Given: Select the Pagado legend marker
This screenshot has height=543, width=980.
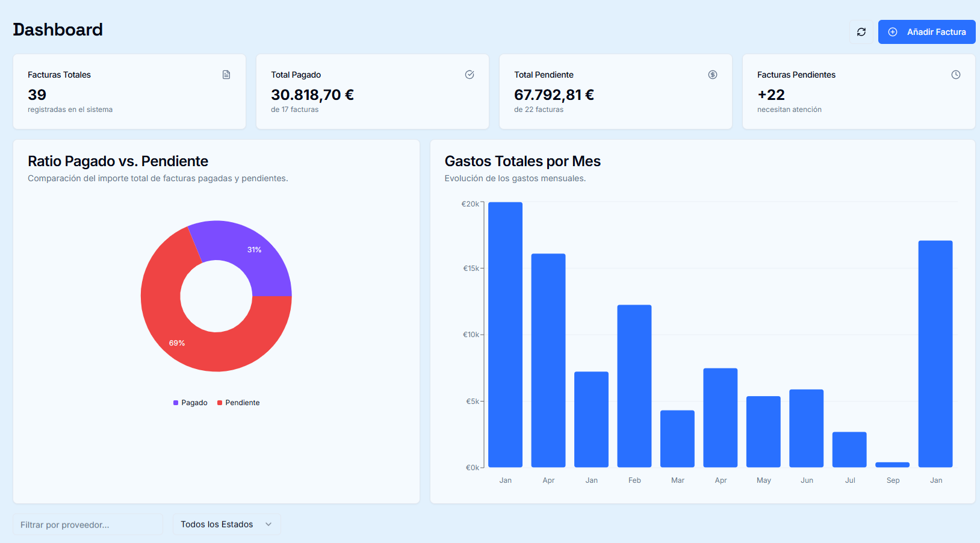Looking at the screenshot, I should [x=175, y=402].
